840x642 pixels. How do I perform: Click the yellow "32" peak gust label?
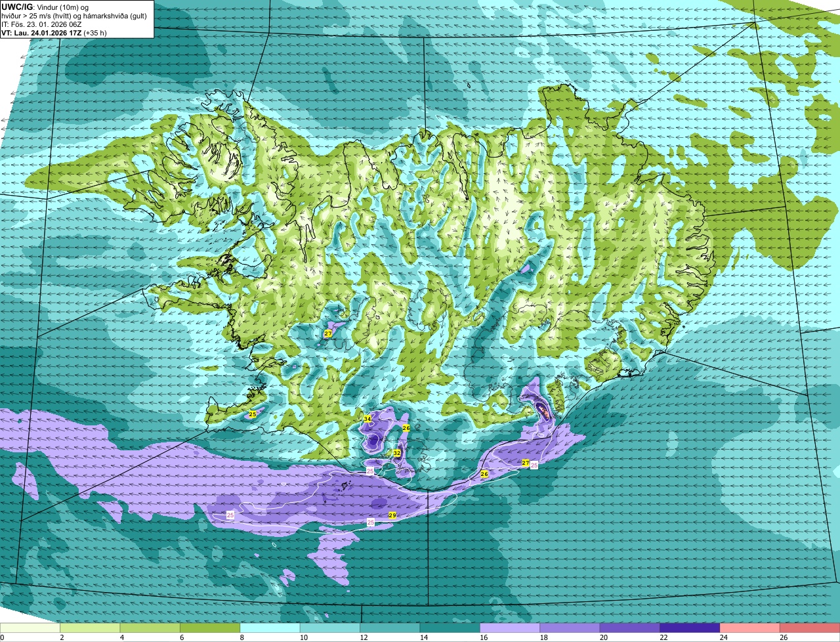tap(397, 453)
